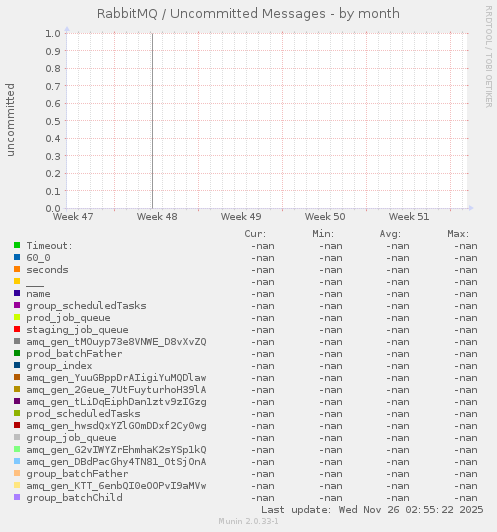Viewport: 497px width, 532px height.
Task: Click the 'Munin 2.0.33-1' footer text
Action: [x=248, y=521]
